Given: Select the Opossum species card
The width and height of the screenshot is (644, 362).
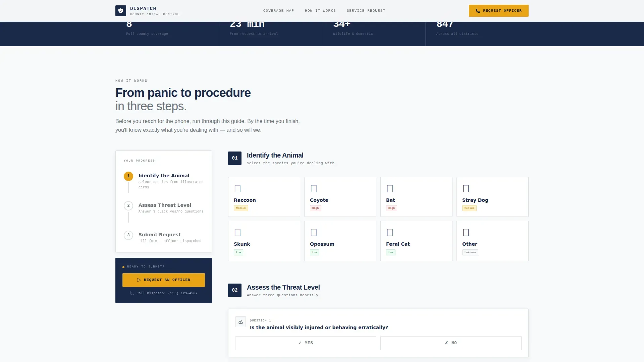Looking at the screenshot, I should click(x=340, y=241).
